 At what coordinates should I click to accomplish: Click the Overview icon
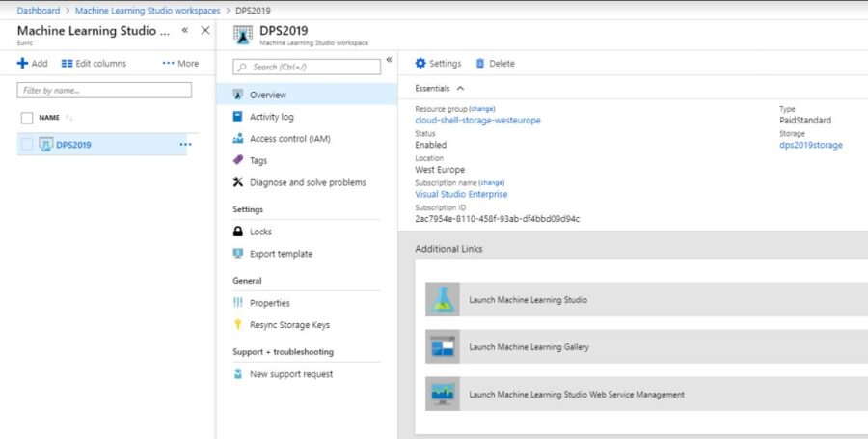click(x=238, y=95)
